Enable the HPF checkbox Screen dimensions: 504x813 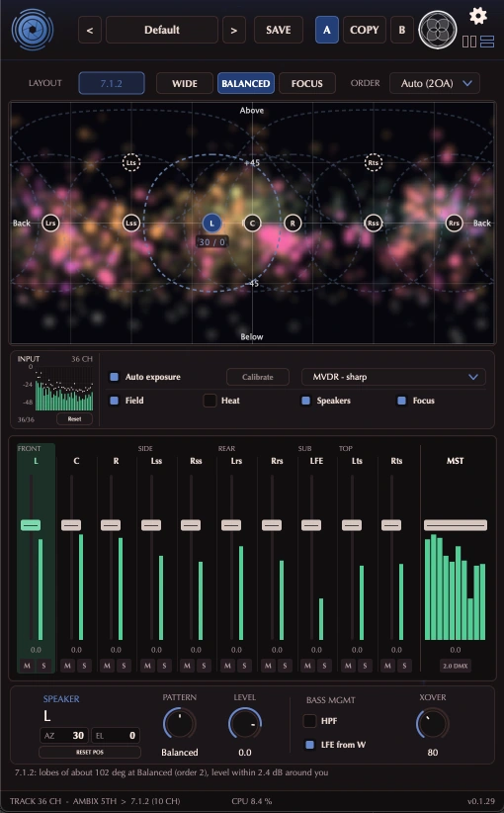[x=309, y=721]
